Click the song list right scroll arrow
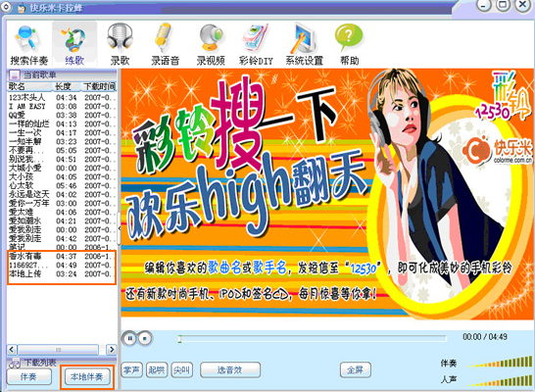 pyautogui.click(x=112, y=349)
